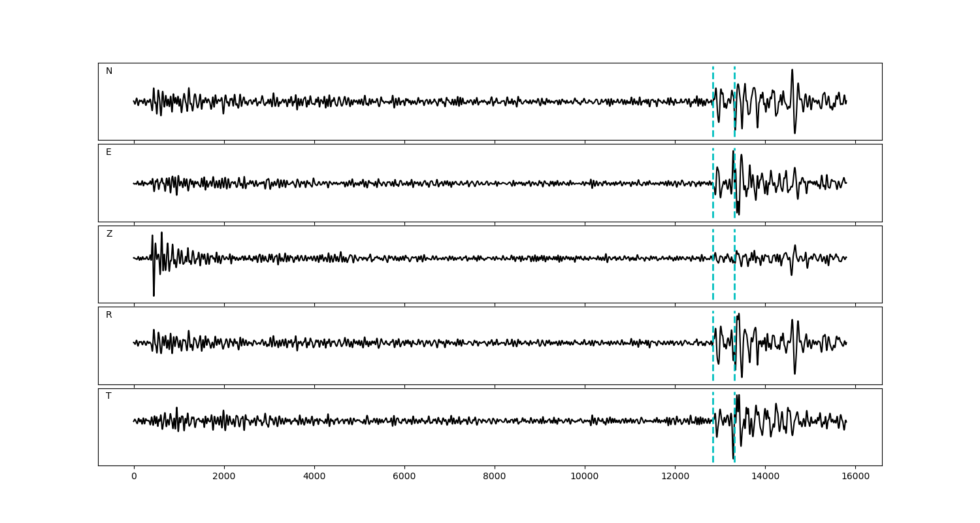Viewport: 980px width, 523px height.
Task: Select the T panel label
Action: [108, 396]
